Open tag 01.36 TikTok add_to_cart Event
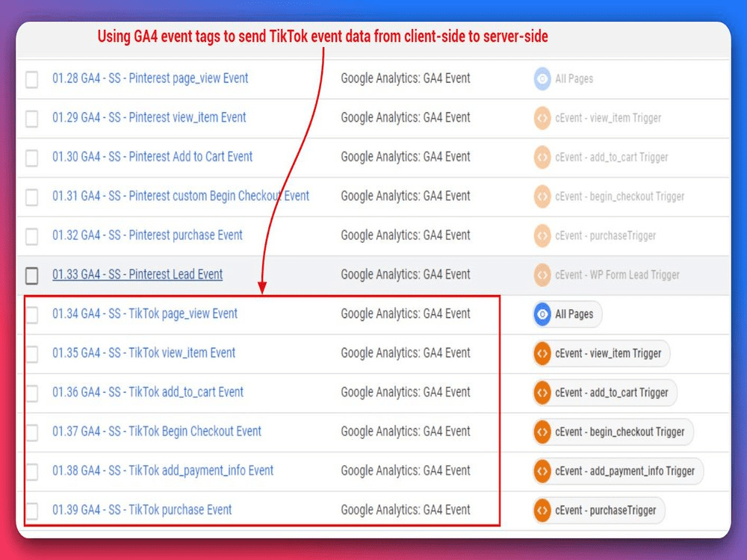The image size is (747, 560). click(148, 392)
